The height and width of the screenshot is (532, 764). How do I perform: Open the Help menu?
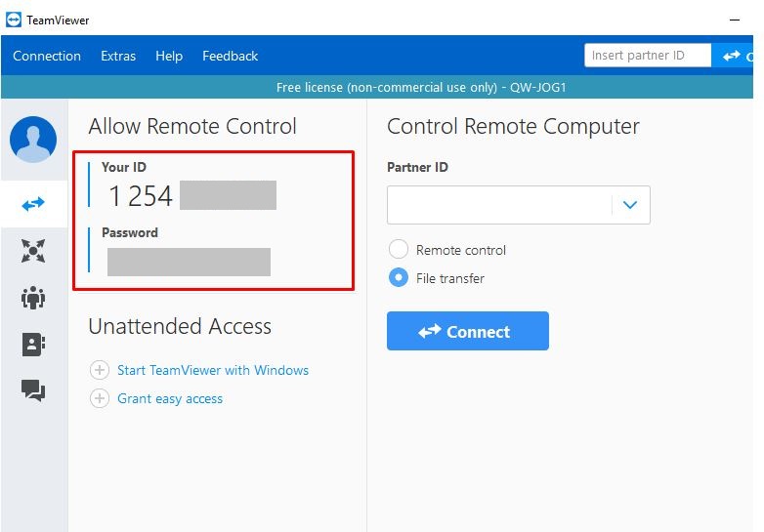(x=169, y=56)
